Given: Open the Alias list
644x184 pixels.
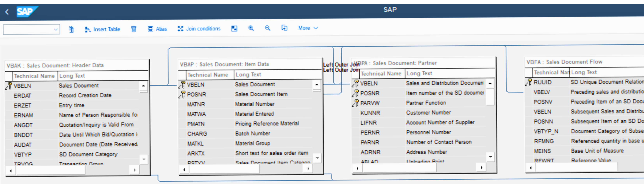Looking at the screenshot, I should pyautogui.click(x=157, y=29).
